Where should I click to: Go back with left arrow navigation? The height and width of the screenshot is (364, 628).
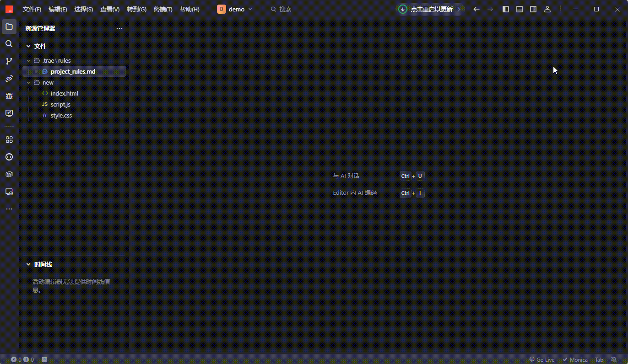pyautogui.click(x=476, y=9)
